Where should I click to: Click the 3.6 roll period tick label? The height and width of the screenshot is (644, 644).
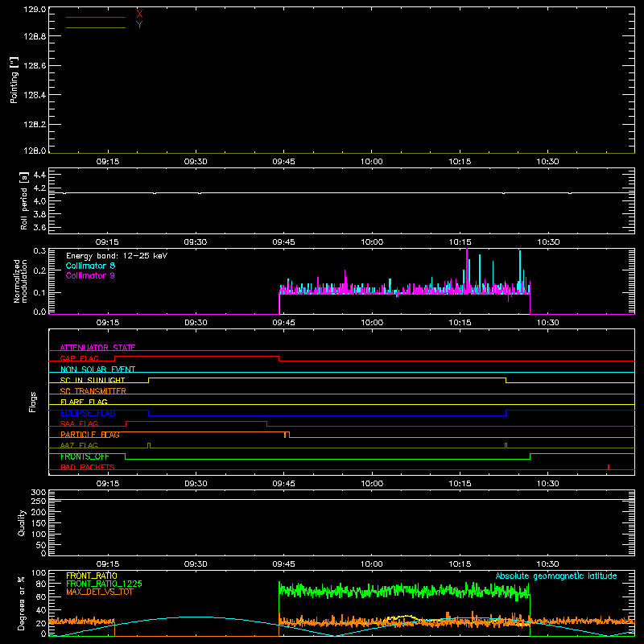(39, 228)
